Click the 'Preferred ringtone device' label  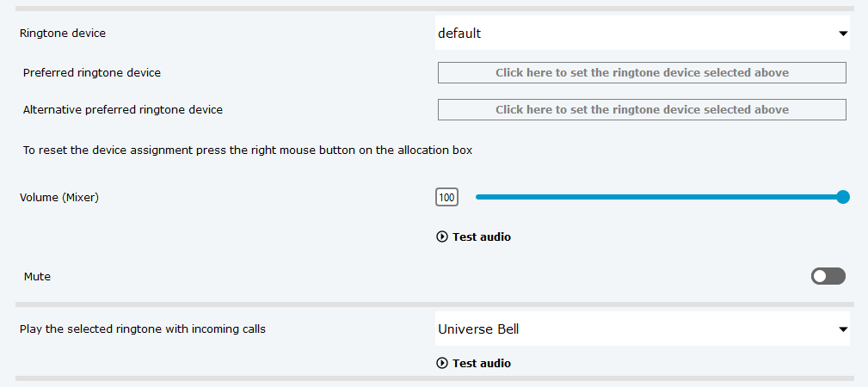pos(92,73)
